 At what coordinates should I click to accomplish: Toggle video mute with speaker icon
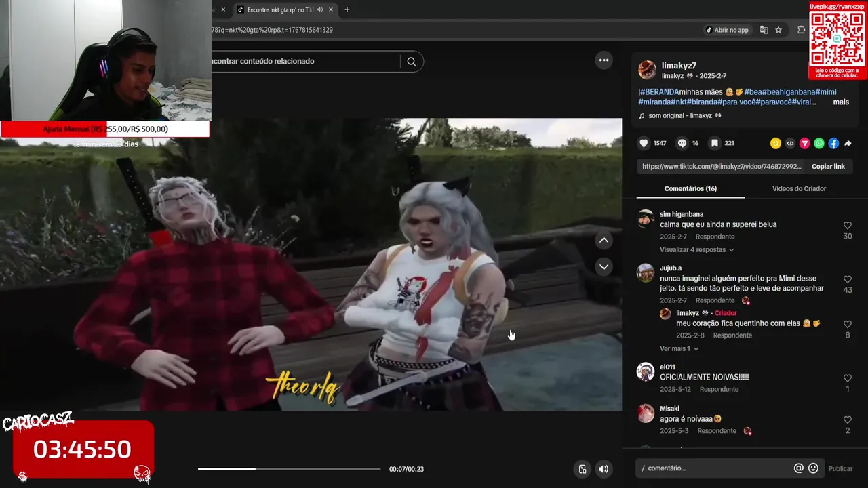point(604,469)
